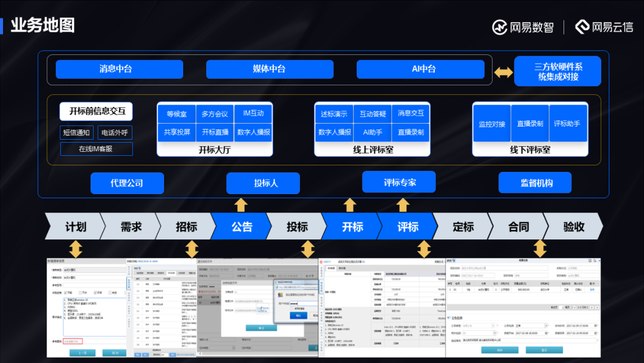
Task: Click the vertical arrow below 合同 step
Action: (x=540, y=248)
